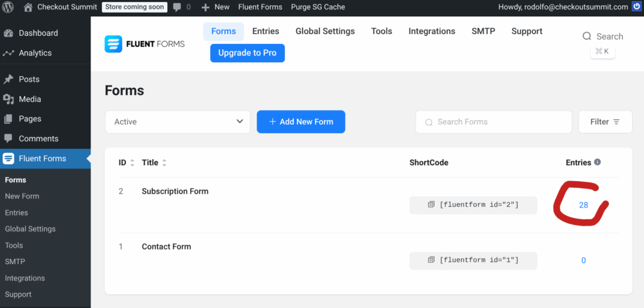Click the home icon next to Checkout Summit
Image resolution: width=644 pixels, height=308 pixels.
pos(28,7)
